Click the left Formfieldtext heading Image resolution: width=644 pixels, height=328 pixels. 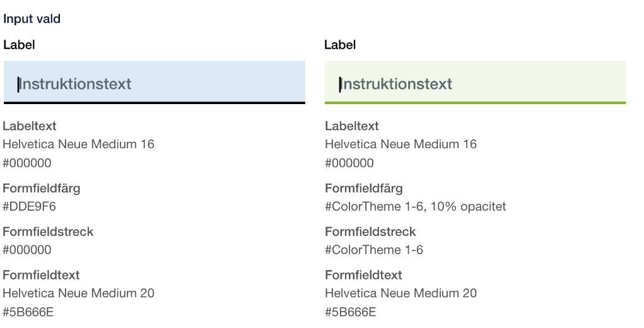pos(41,275)
